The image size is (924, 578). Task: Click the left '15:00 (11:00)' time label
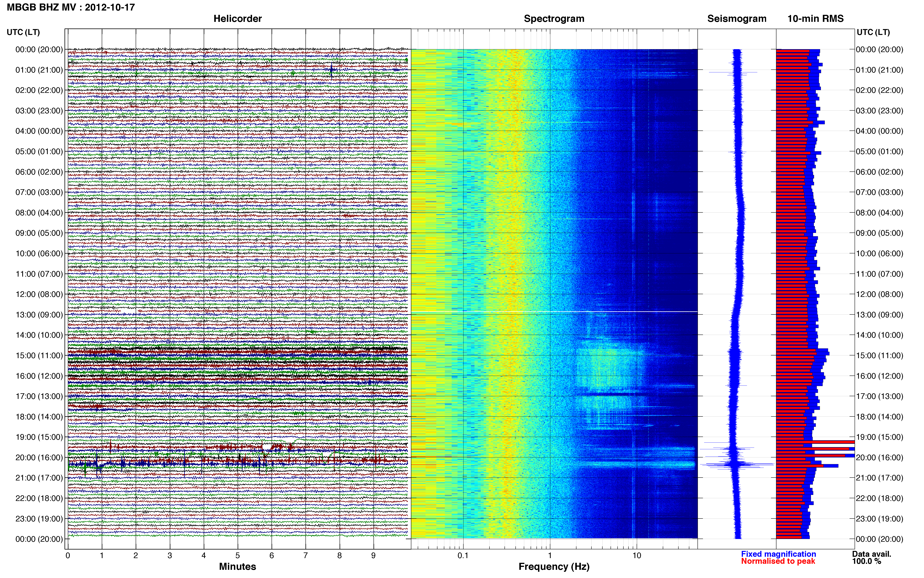coord(39,355)
